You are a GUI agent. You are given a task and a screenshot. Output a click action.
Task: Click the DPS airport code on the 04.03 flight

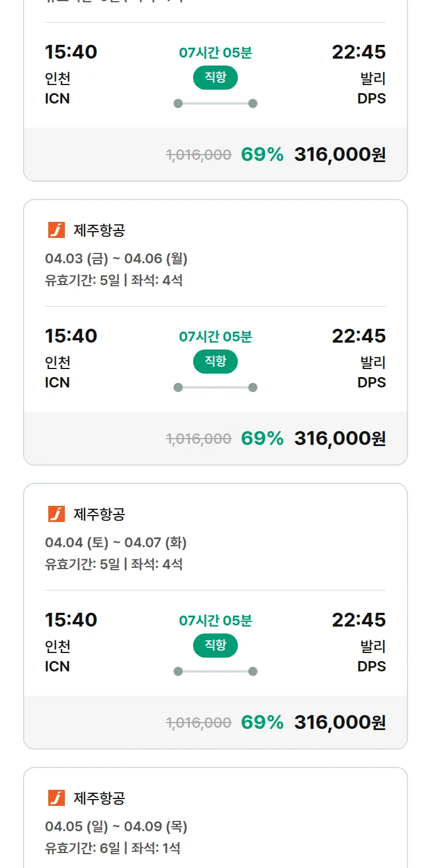coord(371,382)
